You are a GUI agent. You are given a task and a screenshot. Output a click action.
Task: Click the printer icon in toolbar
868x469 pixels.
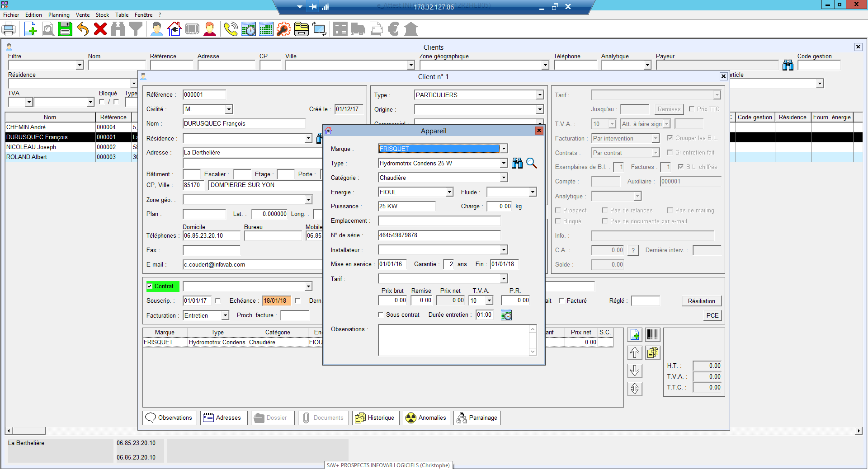click(x=9, y=29)
